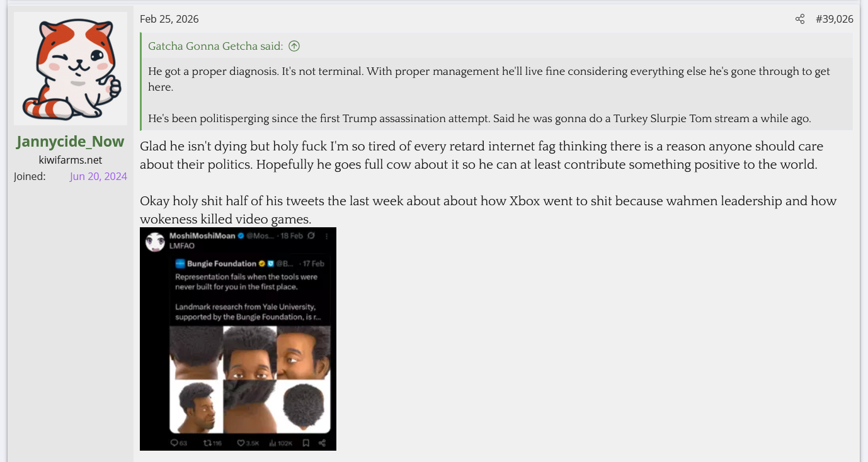The width and height of the screenshot is (868, 462).
Task: Click the share icon beside post #39,026
Action: pos(800,19)
